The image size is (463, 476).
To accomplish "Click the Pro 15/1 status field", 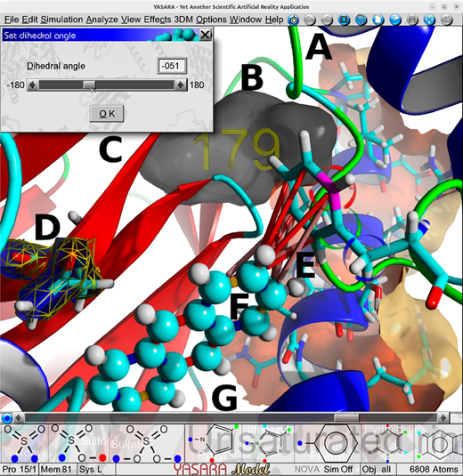I will [20, 469].
